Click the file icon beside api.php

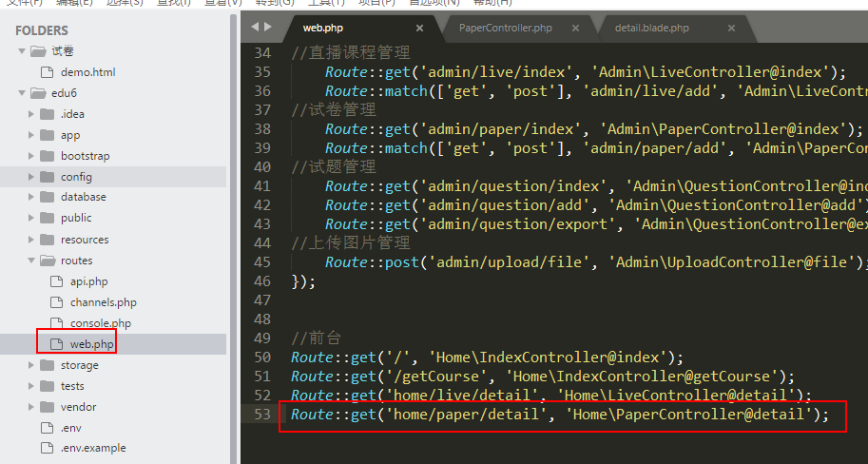(55, 281)
